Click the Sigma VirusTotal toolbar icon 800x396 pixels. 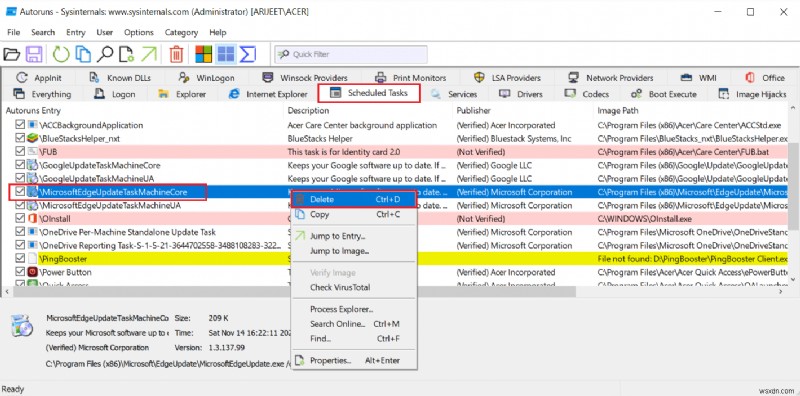click(247, 54)
